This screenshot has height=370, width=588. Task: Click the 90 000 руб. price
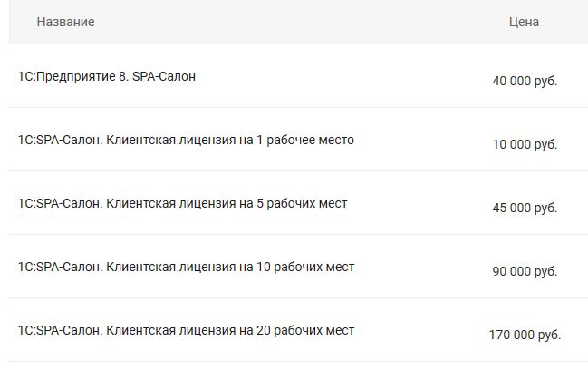click(x=525, y=271)
